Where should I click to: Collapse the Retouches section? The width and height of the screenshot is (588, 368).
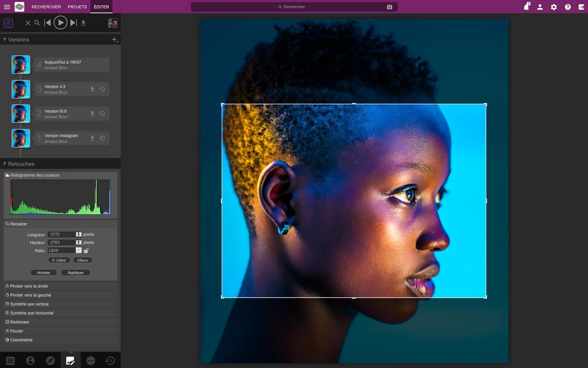(x=5, y=164)
